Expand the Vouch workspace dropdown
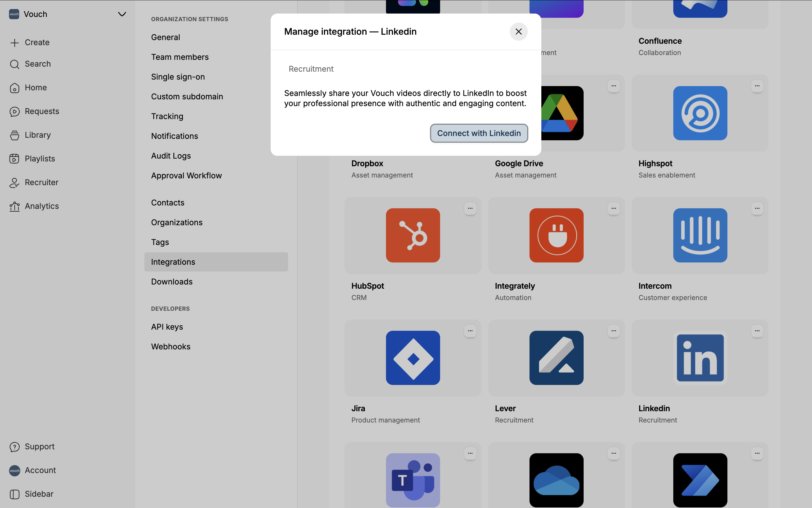The width and height of the screenshot is (812, 508). point(122,14)
